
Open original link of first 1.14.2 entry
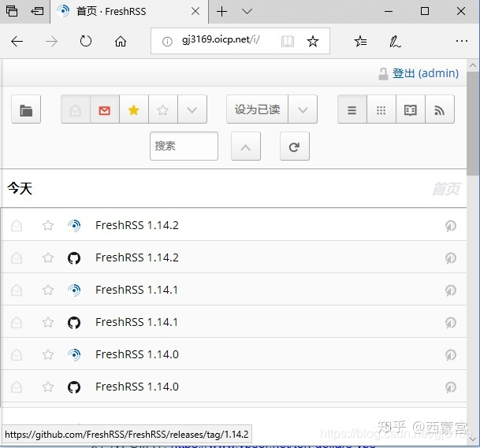(451, 226)
